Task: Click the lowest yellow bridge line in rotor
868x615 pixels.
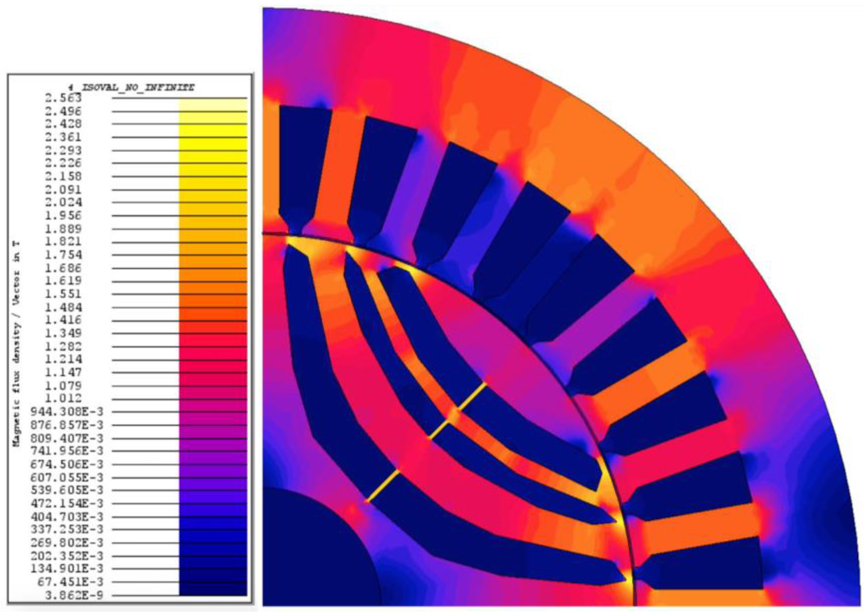Action: (382, 486)
